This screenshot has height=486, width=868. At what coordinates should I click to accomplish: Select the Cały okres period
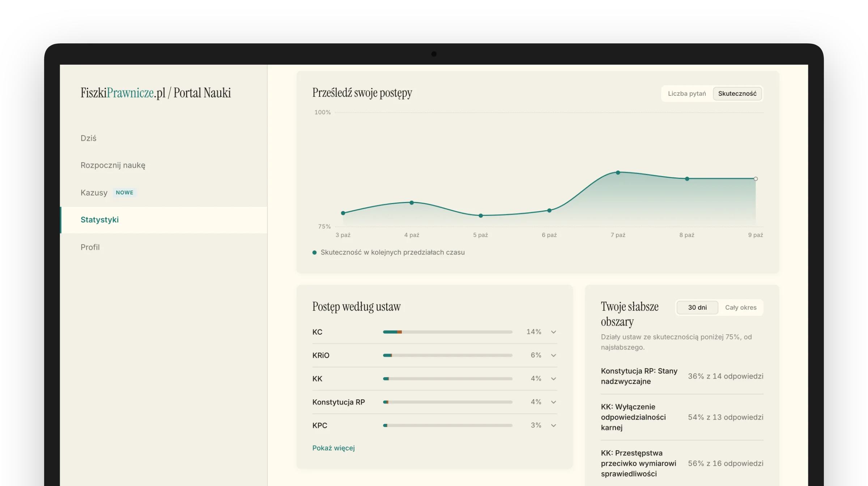tap(741, 307)
